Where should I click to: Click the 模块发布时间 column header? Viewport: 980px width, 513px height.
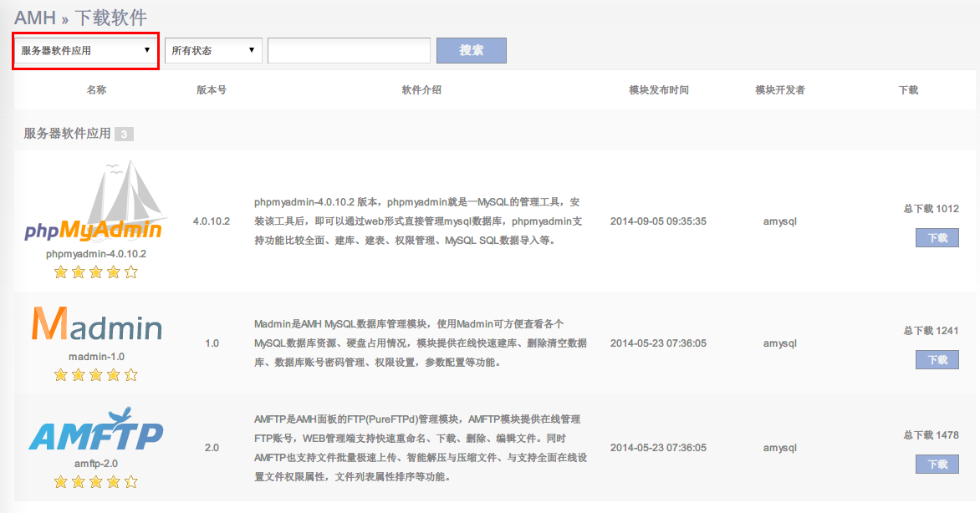(x=659, y=90)
